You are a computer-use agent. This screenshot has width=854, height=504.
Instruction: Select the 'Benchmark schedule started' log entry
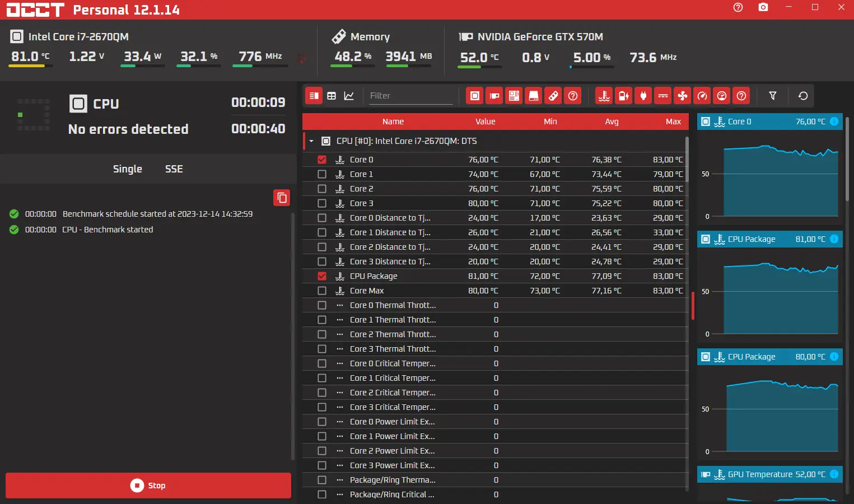(x=157, y=214)
